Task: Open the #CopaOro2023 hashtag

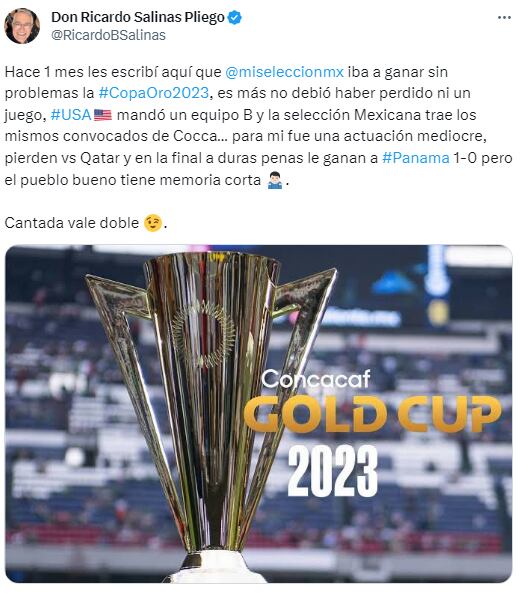Action: click(x=154, y=93)
